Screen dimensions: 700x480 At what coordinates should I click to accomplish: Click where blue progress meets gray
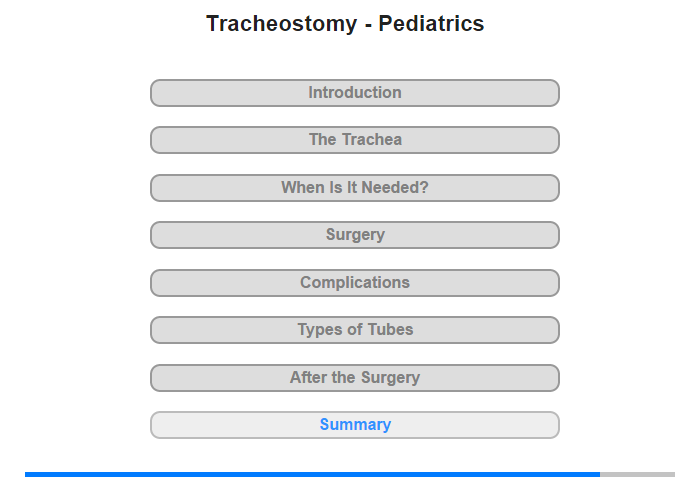pos(600,474)
